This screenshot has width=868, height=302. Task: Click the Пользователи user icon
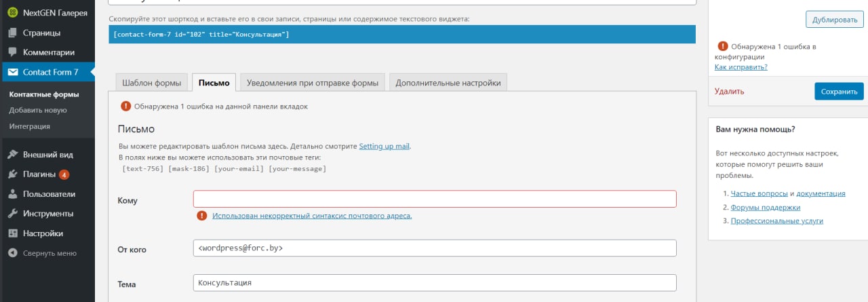tap(12, 193)
